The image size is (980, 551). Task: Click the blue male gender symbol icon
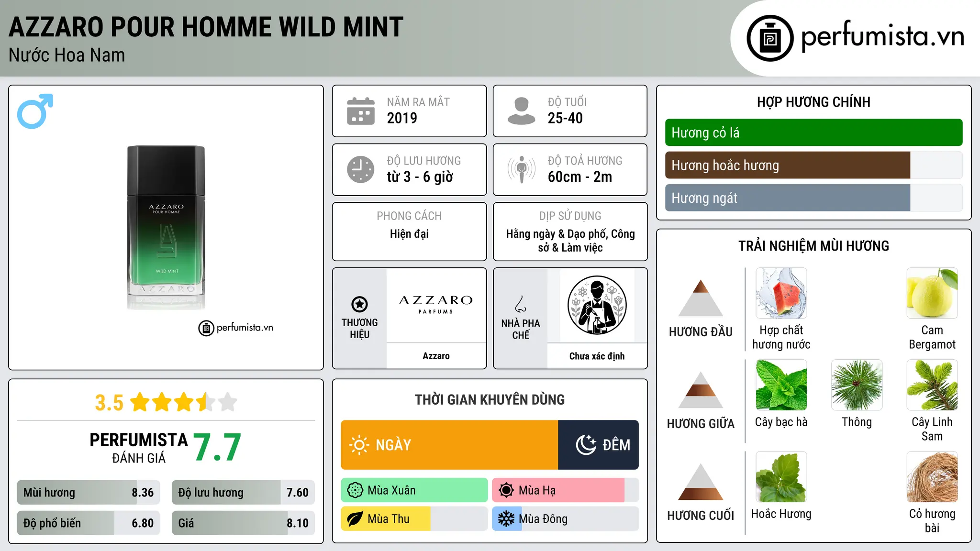[x=35, y=111]
